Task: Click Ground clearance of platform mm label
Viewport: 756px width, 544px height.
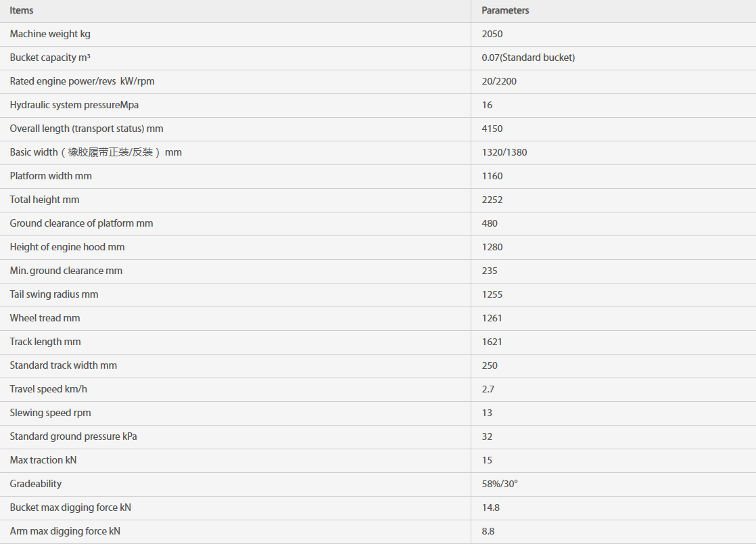Action: (x=81, y=223)
